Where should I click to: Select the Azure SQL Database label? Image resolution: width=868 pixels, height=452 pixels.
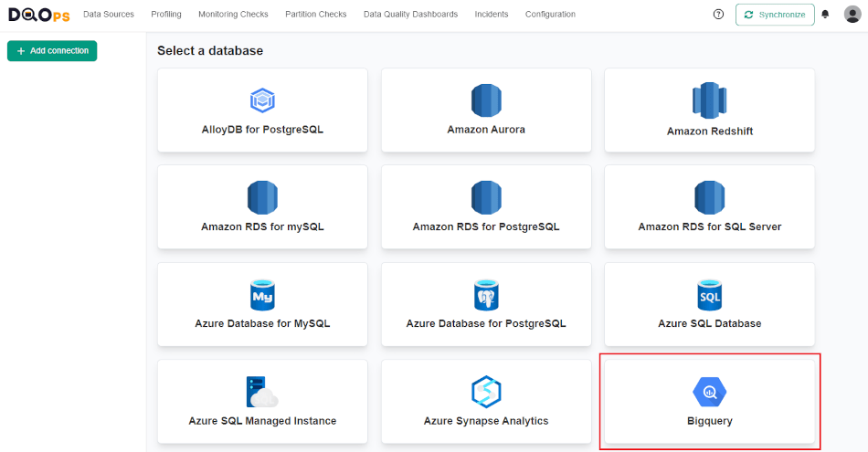710,323
